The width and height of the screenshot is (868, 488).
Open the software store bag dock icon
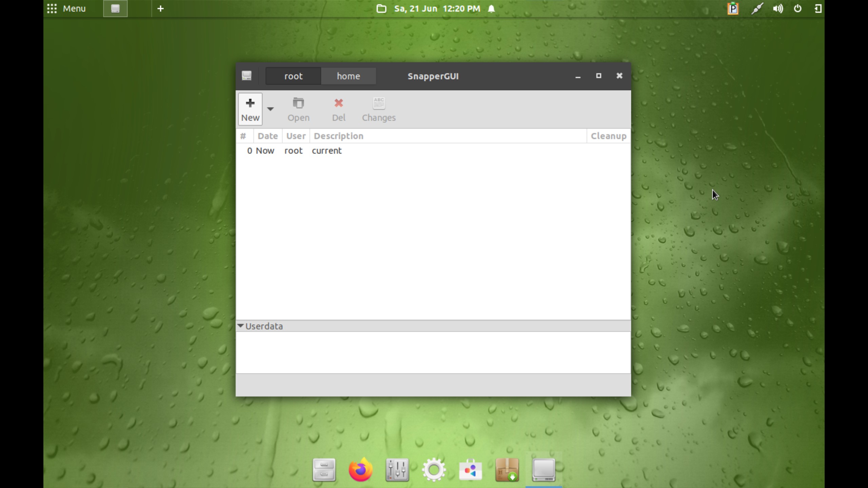470,470
